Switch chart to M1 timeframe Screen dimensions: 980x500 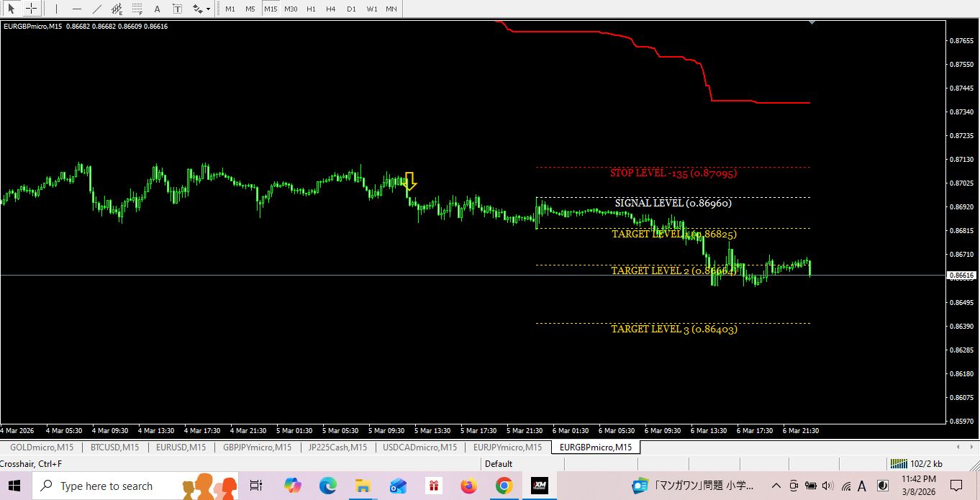[230, 9]
